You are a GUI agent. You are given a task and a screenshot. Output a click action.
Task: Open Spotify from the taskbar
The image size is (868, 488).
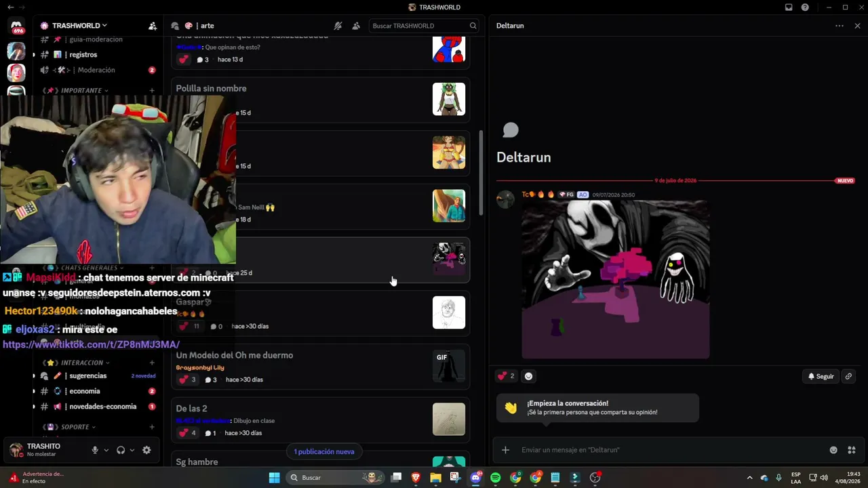(x=496, y=478)
